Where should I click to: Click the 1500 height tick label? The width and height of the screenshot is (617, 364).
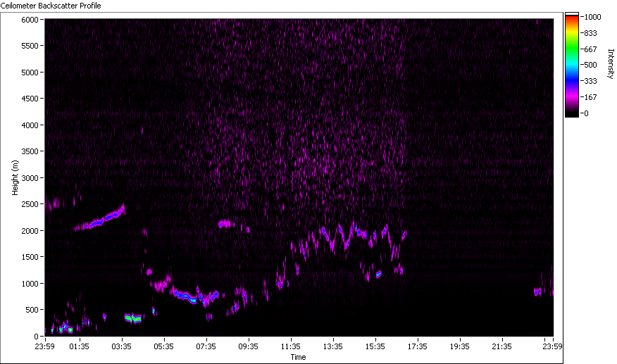point(30,257)
